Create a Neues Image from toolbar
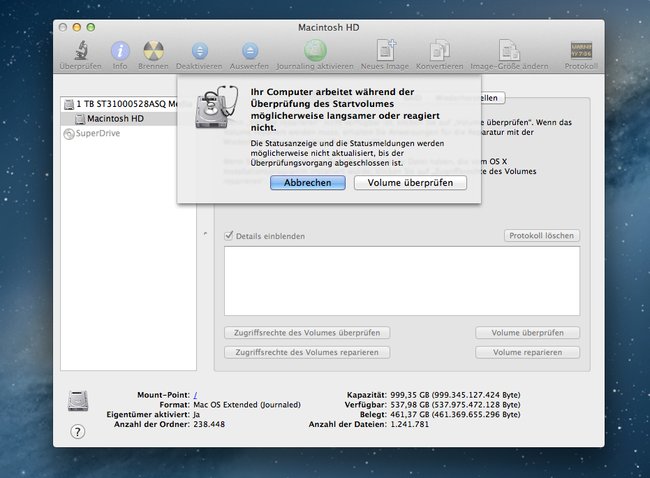This screenshot has width=650, height=478. 386,51
